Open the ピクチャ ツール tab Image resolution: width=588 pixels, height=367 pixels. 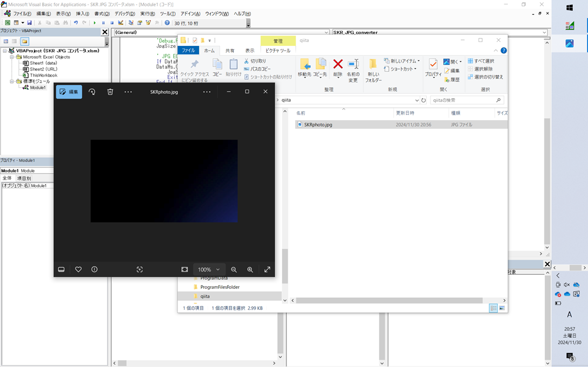coord(278,50)
